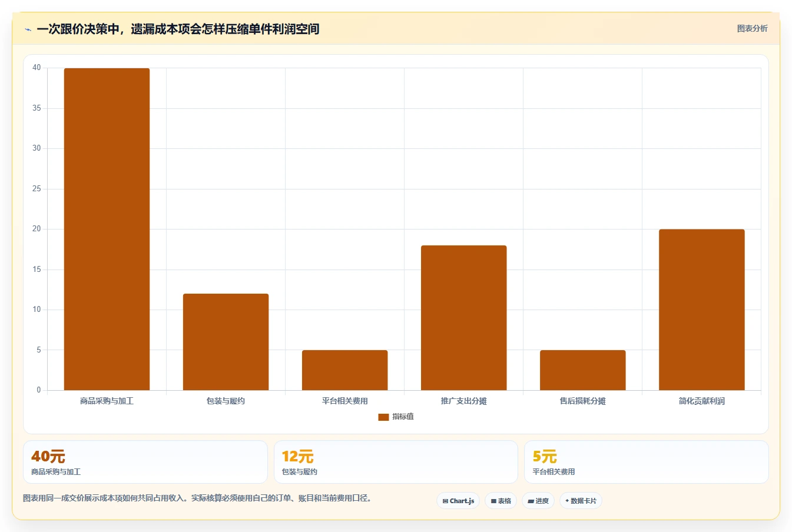
Task: Click the chart title heading text
Action: [178, 29]
